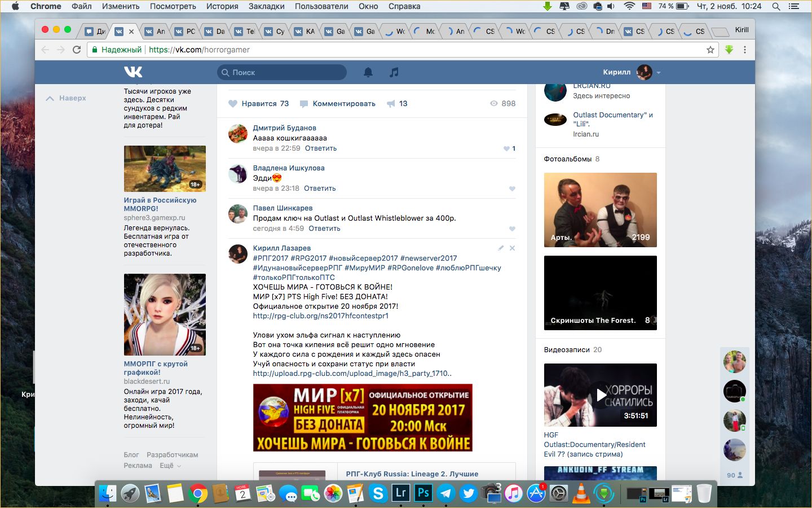Click the 90 online friends counter
Viewport: 812px width, 508px height.
(735, 475)
